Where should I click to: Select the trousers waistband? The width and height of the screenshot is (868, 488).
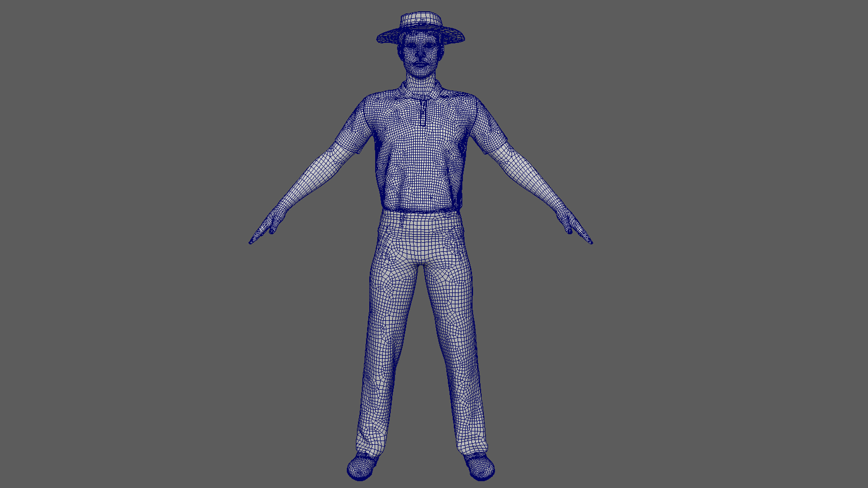coord(420,216)
